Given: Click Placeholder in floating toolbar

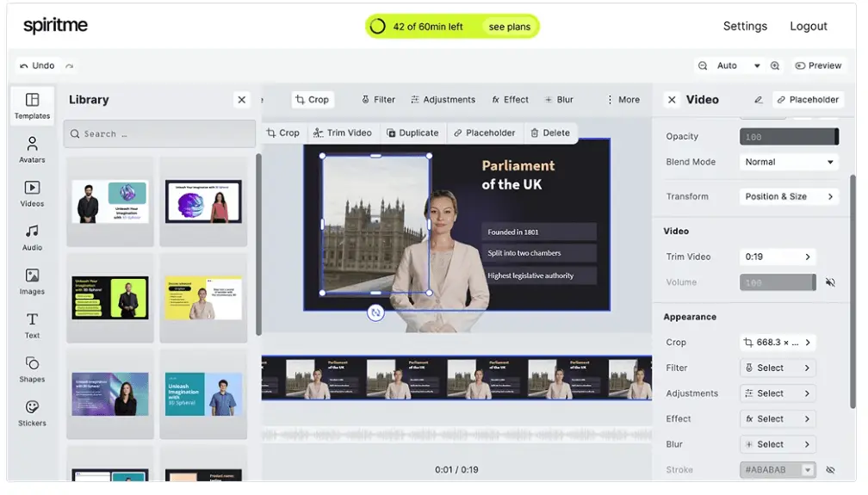Looking at the screenshot, I should point(484,133).
